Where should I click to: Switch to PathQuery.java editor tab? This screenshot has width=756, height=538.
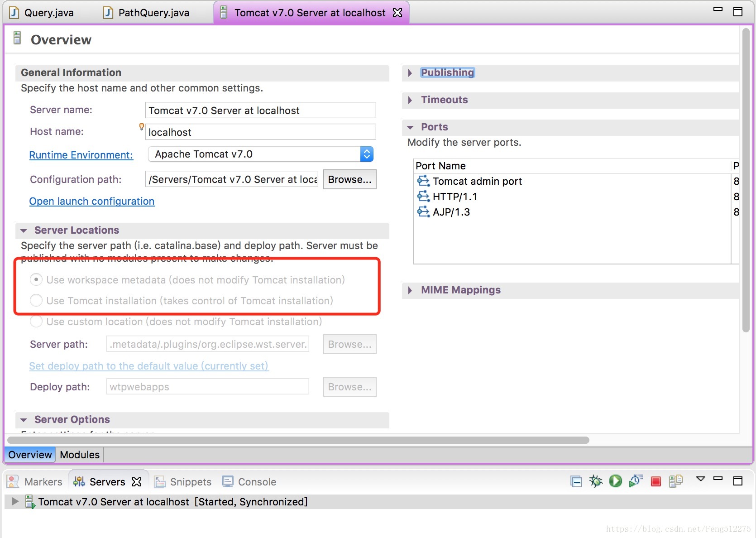pyautogui.click(x=147, y=13)
